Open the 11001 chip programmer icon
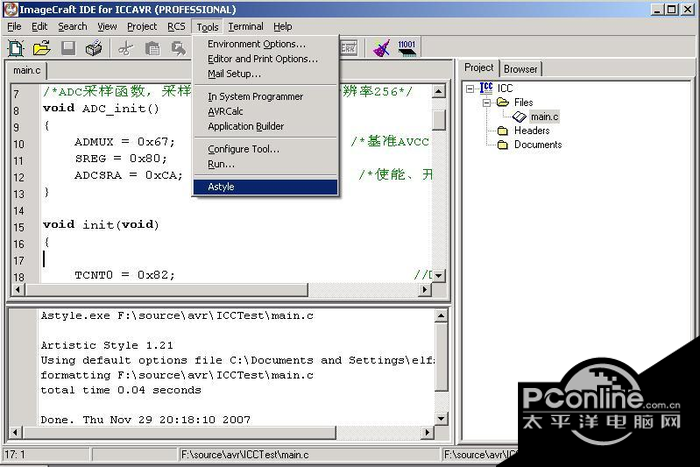 point(407,48)
